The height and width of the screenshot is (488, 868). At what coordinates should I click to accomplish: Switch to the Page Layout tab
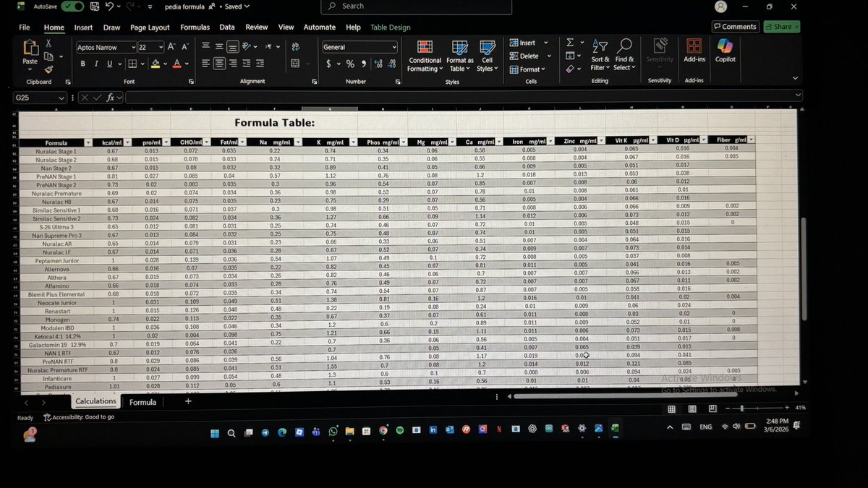point(150,27)
